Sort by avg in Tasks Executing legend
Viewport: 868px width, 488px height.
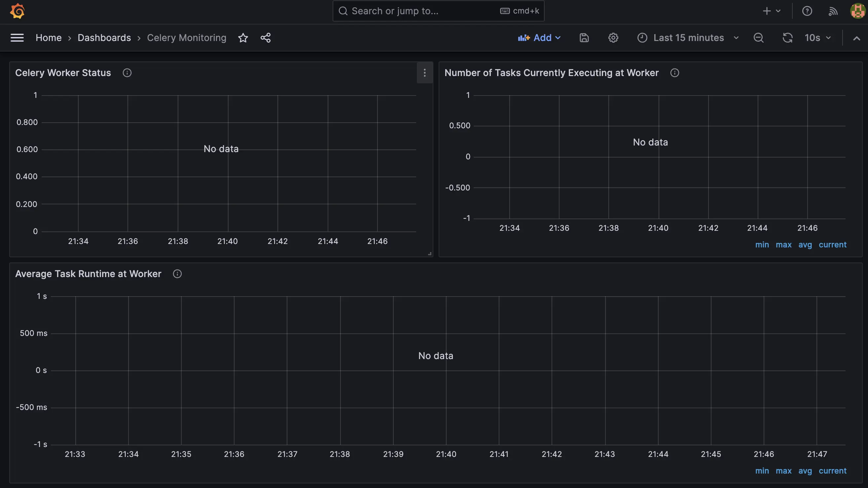[805, 245]
